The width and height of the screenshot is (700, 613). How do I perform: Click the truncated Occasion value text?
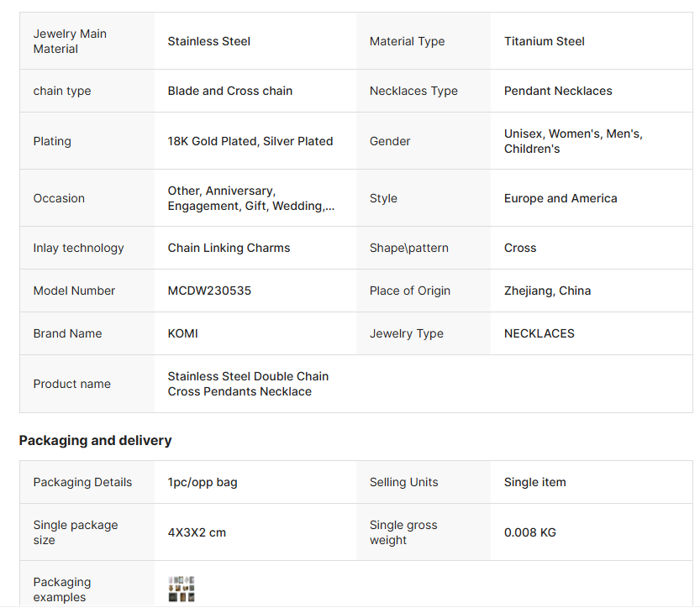tap(250, 199)
